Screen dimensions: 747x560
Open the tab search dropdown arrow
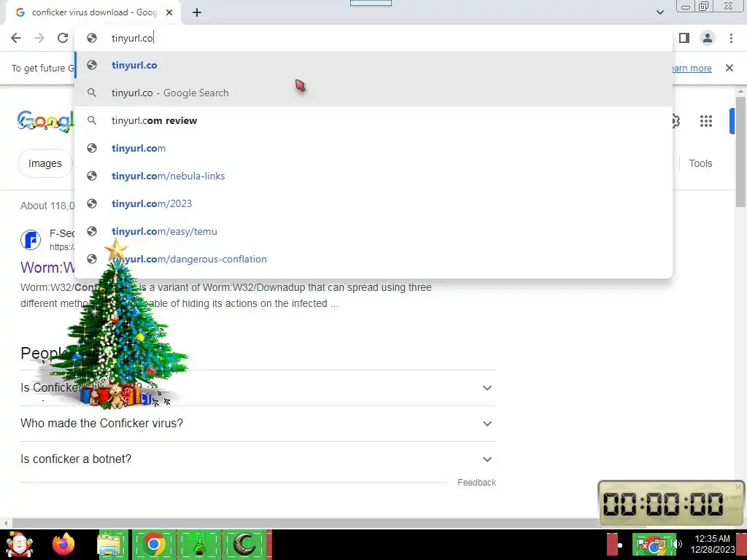(659, 12)
